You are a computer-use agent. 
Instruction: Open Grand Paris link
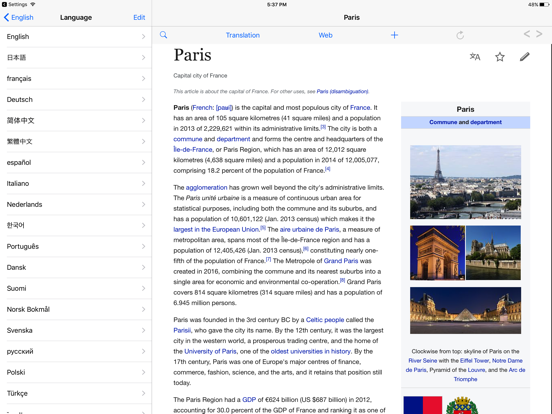tap(341, 261)
